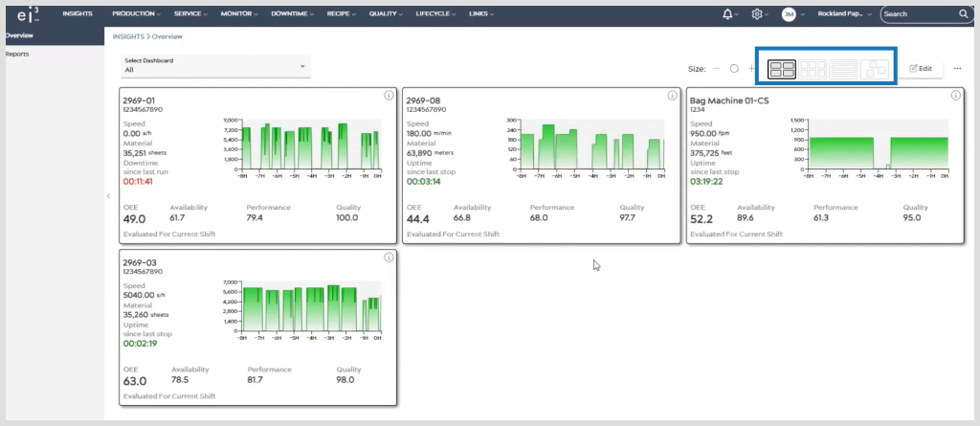Click OEE value 63.0
Viewport: 980px width, 426px height.
pyautogui.click(x=135, y=381)
